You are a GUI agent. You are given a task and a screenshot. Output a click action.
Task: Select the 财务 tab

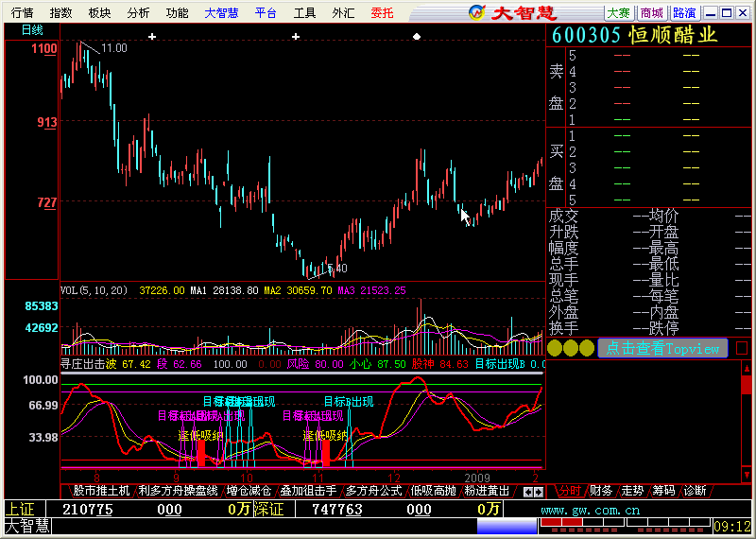point(601,491)
